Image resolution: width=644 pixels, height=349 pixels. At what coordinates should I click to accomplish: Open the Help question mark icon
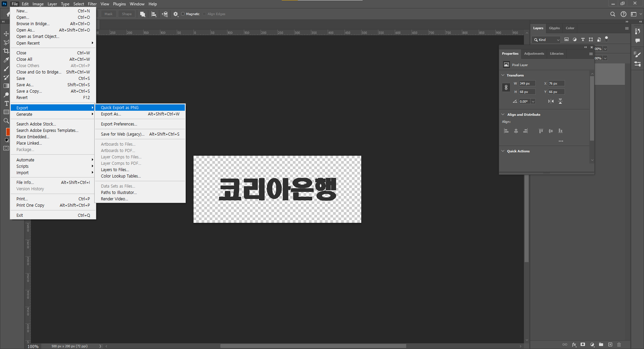pos(623,14)
